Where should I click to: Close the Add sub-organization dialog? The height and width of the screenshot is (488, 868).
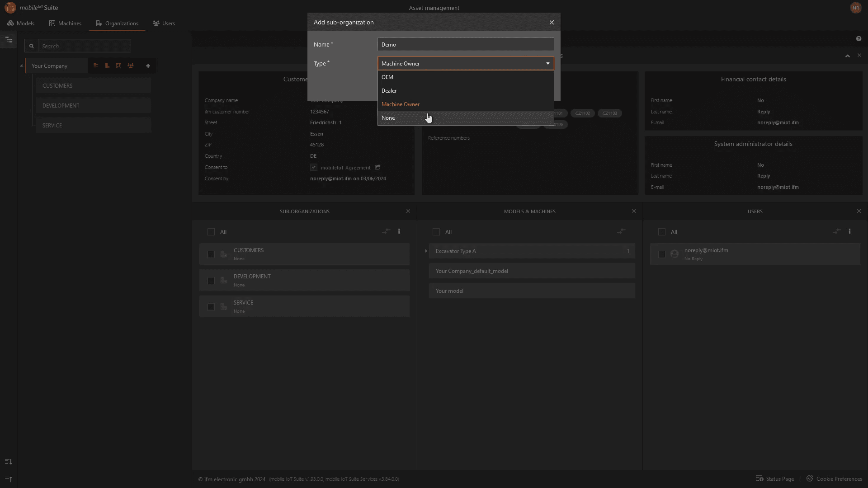coord(552,22)
